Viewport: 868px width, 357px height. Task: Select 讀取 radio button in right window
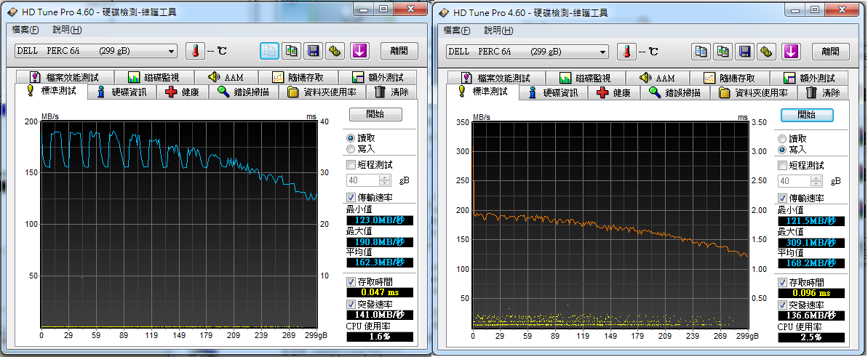[x=781, y=139]
